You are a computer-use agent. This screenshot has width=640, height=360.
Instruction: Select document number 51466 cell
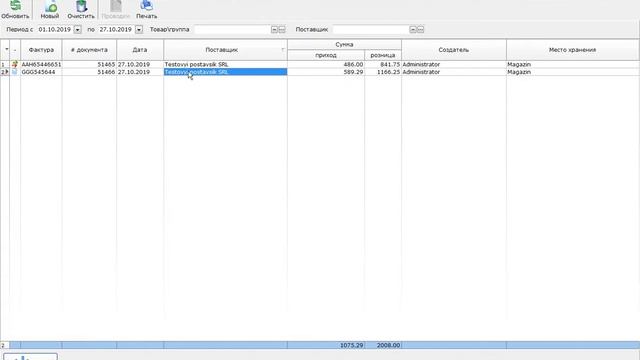[x=89, y=72]
